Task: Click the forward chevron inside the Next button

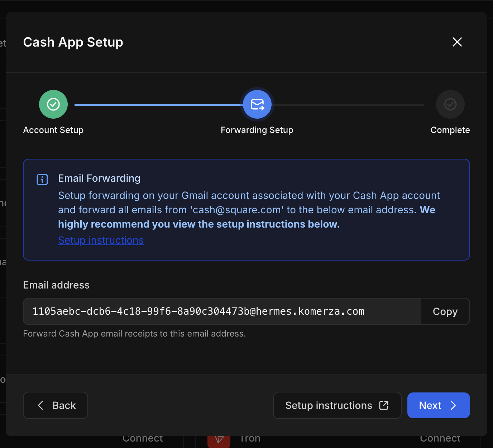Action: coord(453,405)
